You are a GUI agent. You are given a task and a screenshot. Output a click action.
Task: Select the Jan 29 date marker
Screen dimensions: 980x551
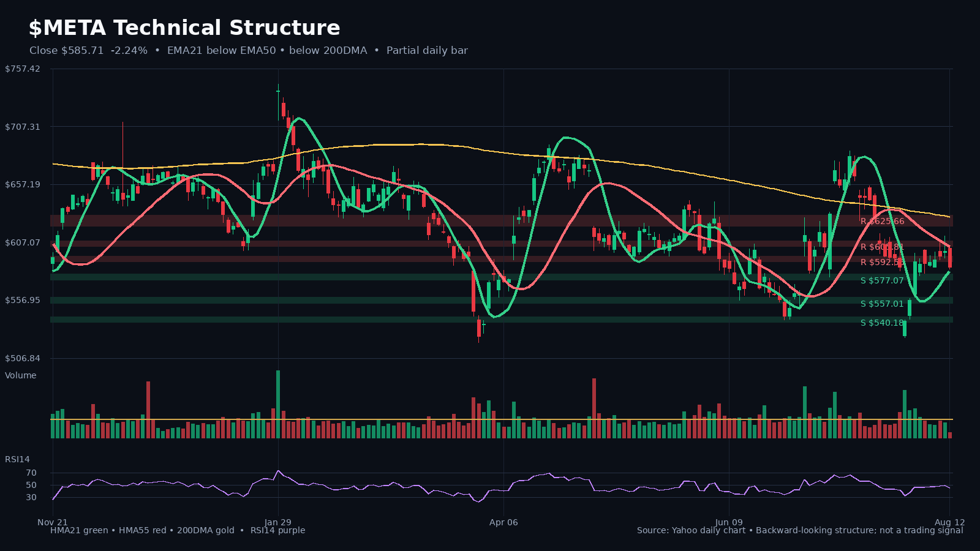(278, 522)
